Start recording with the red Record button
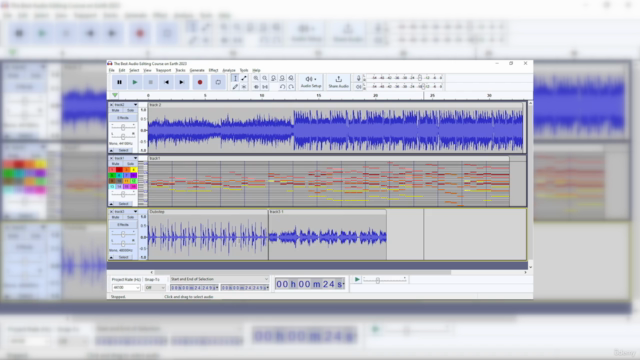 click(x=200, y=82)
